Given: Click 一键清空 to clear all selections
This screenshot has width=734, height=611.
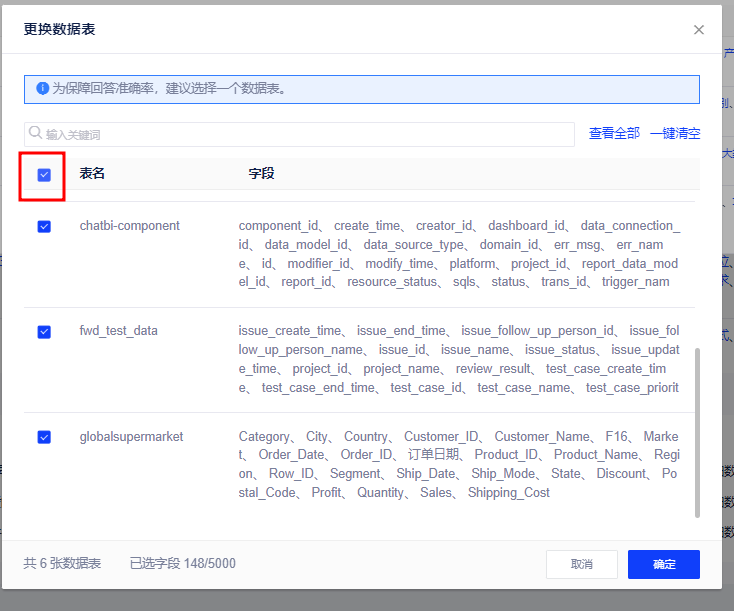Looking at the screenshot, I should click(x=675, y=133).
